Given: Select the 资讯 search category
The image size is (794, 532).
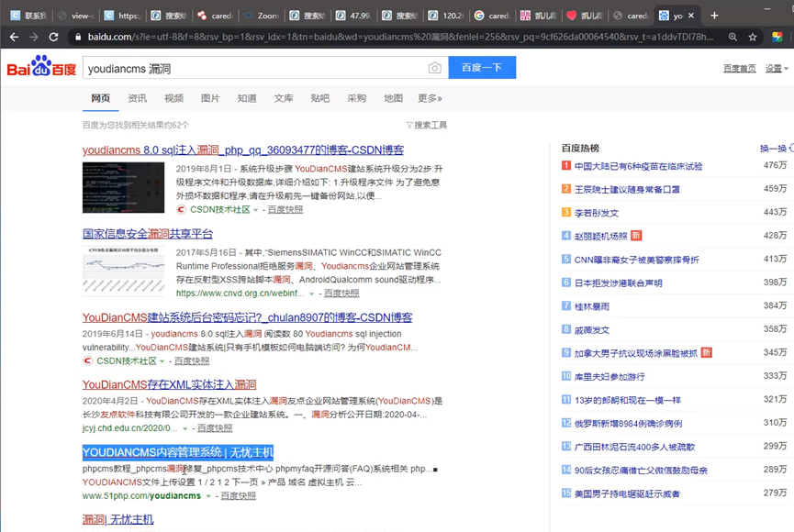Looking at the screenshot, I should tap(137, 98).
